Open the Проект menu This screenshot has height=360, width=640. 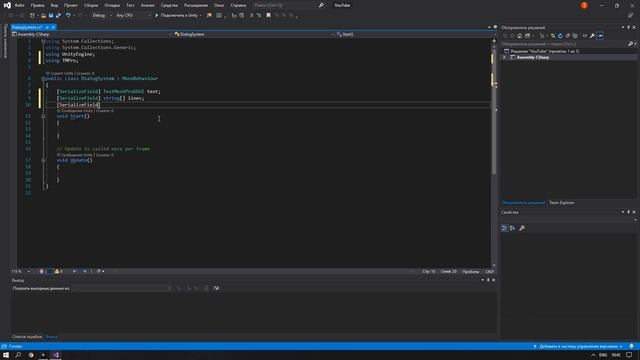(x=71, y=5)
